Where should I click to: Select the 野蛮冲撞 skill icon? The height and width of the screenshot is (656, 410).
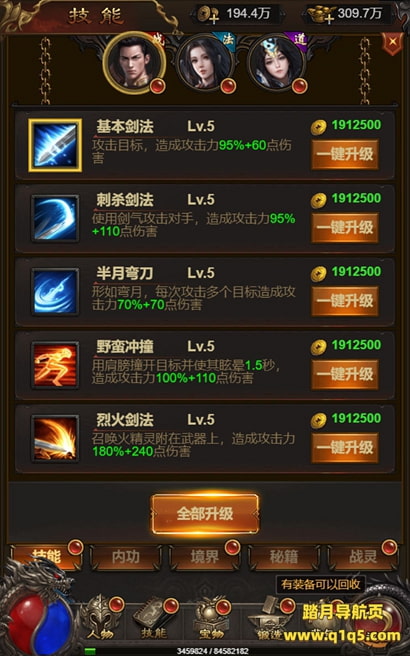[x=55, y=365]
